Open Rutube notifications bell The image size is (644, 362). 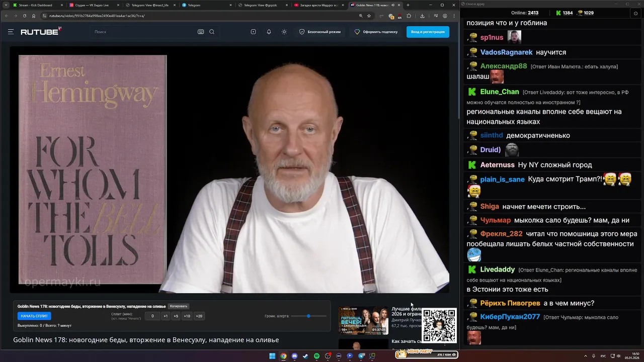click(269, 32)
